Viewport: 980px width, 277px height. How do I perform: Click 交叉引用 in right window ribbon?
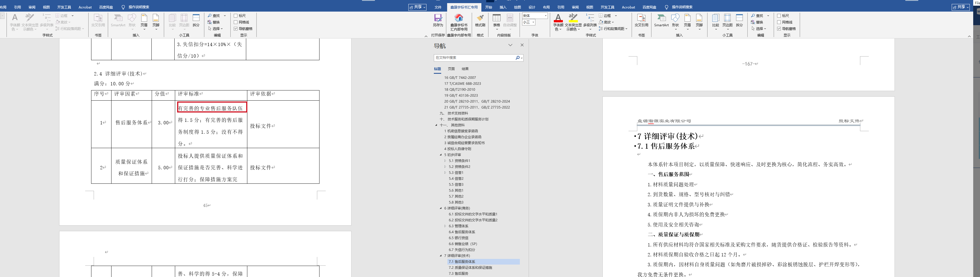(x=642, y=21)
